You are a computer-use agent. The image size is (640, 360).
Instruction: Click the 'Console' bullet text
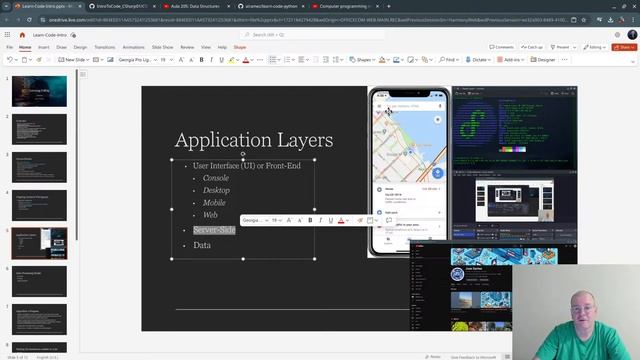click(x=216, y=178)
